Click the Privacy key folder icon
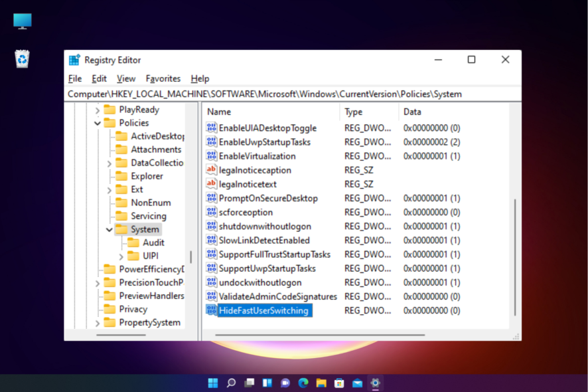The width and height of the screenshot is (588, 392). [x=110, y=309]
